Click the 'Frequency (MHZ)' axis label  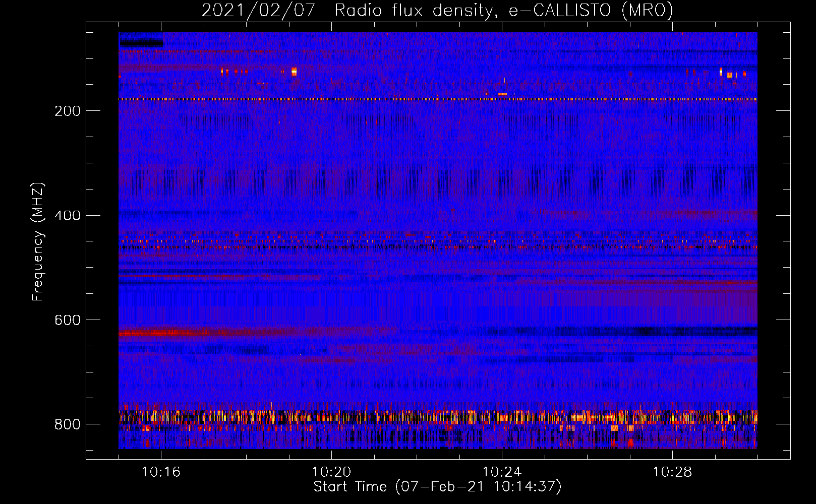tap(38, 241)
